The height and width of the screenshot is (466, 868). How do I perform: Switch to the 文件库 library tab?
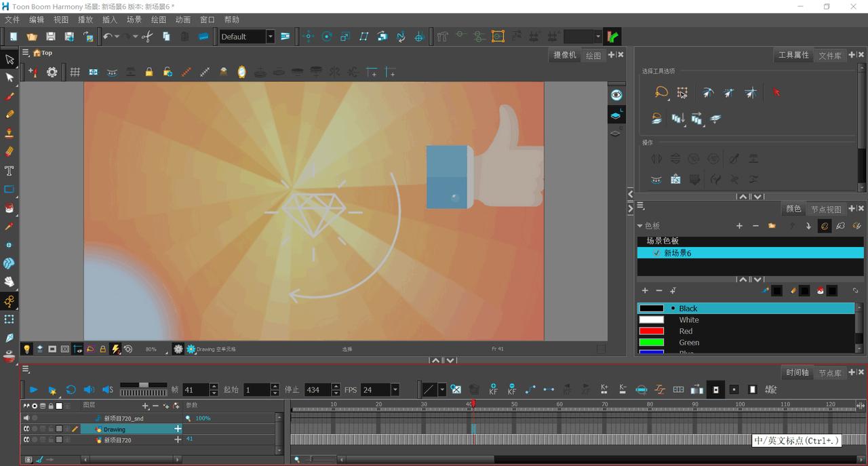pyautogui.click(x=829, y=56)
